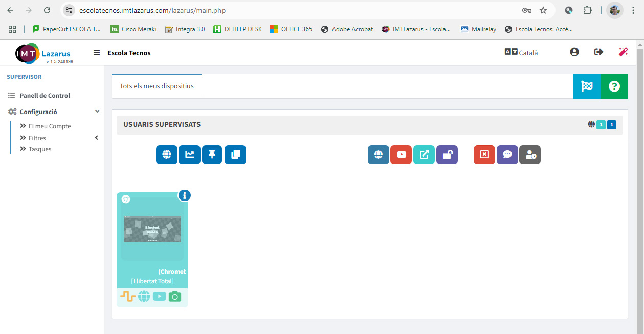Open the Integra 3.0 bookmark
644x334 pixels.
coord(185,29)
